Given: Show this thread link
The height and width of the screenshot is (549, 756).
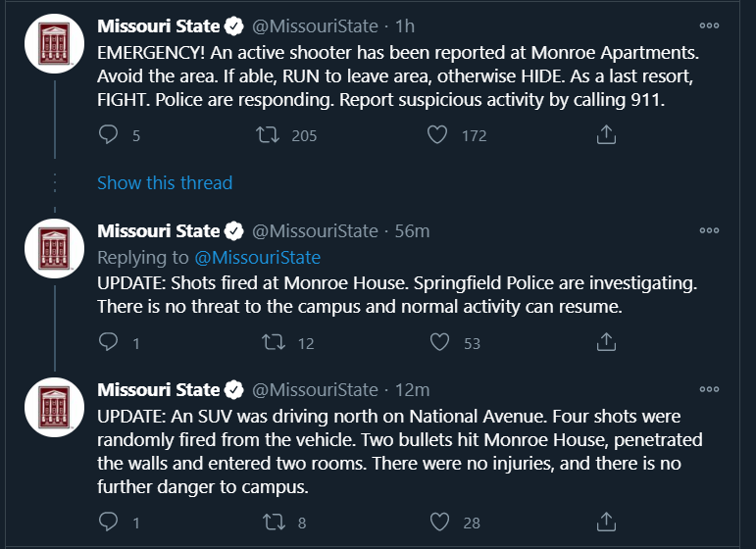Looking at the screenshot, I should 165,182.
